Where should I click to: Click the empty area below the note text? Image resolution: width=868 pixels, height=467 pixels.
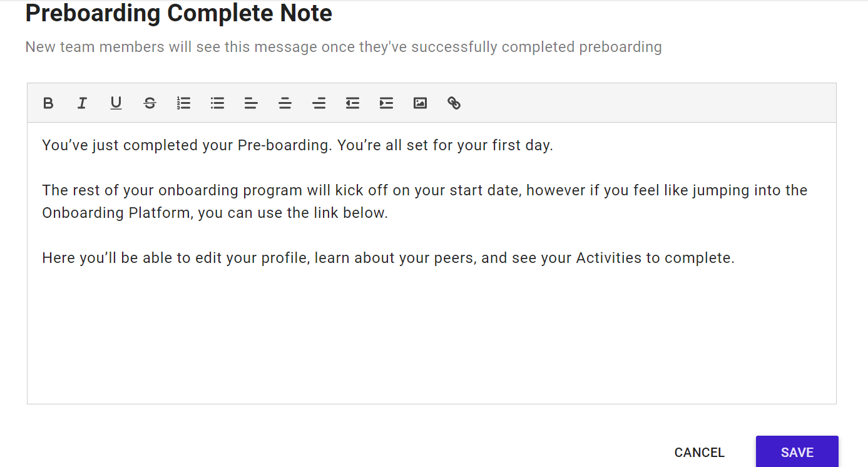(431, 338)
